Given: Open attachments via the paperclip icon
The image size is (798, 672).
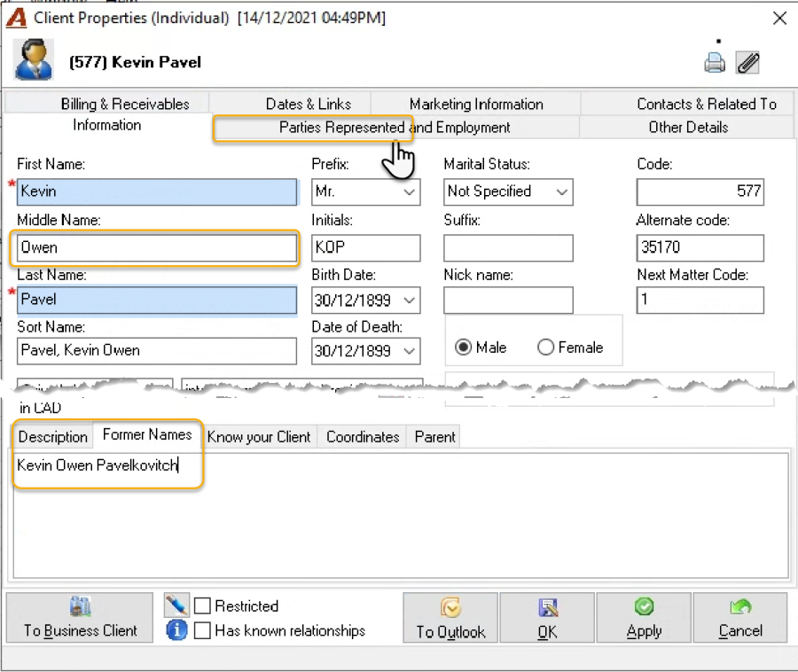Looking at the screenshot, I should pyautogui.click(x=747, y=63).
